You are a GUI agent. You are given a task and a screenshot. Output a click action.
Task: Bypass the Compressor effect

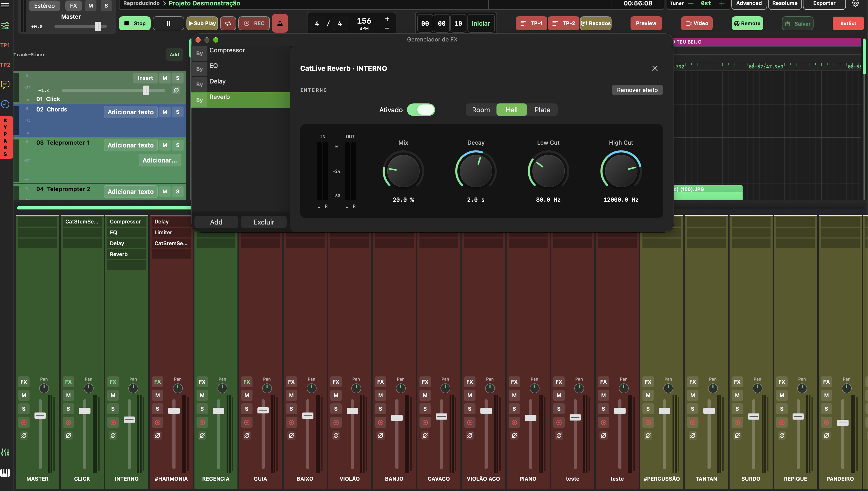click(x=199, y=53)
